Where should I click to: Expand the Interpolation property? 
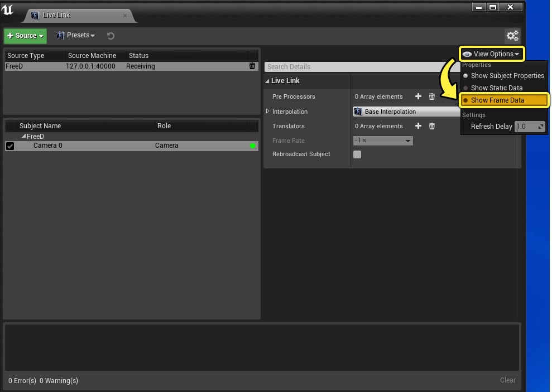click(x=267, y=112)
